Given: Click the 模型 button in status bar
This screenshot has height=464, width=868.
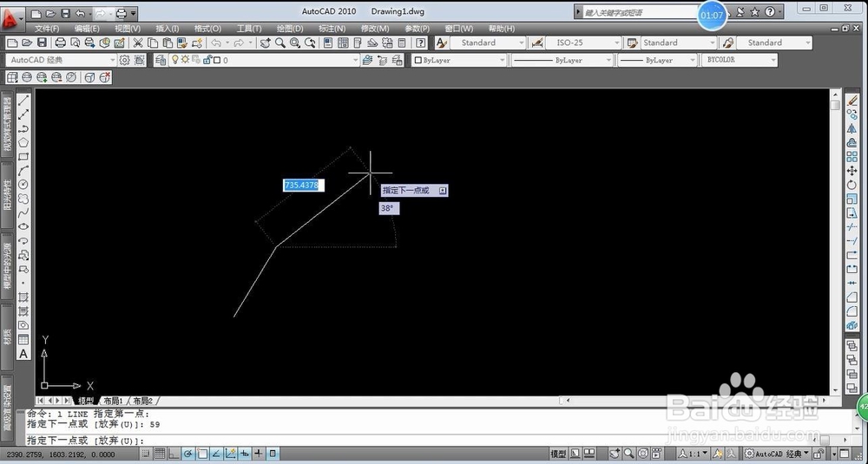Looking at the screenshot, I should click(558, 454).
